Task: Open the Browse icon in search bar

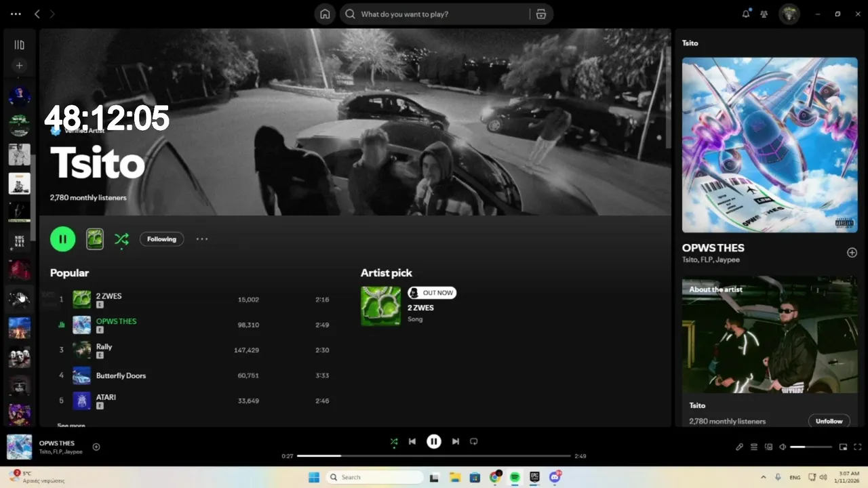Action: pyautogui.click(x=540, y=14)
